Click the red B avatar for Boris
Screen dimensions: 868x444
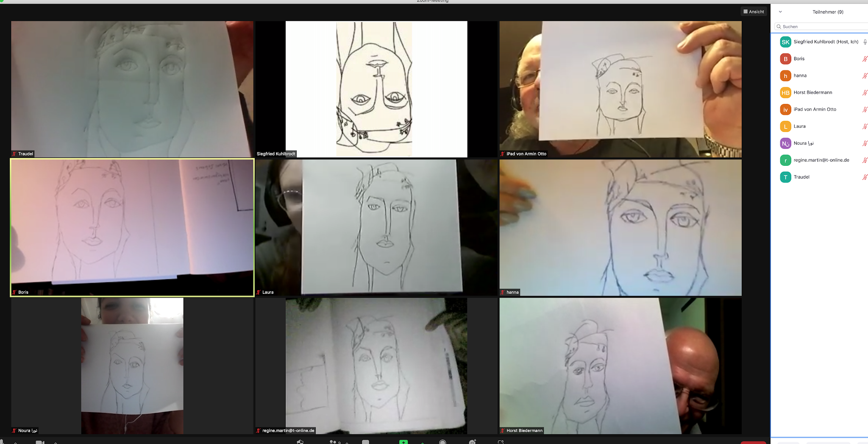[x=785, y=59]
